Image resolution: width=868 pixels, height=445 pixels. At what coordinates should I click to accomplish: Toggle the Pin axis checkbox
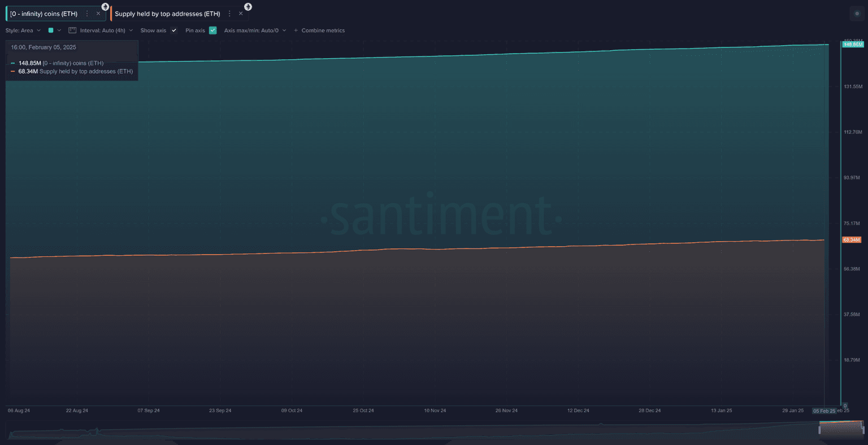212,30
